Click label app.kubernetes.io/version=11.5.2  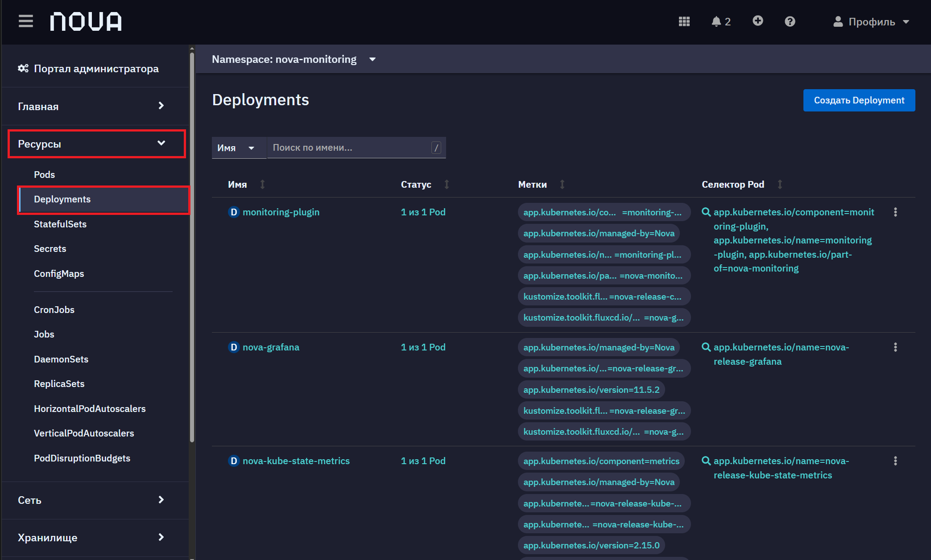[x=591, y=389]
